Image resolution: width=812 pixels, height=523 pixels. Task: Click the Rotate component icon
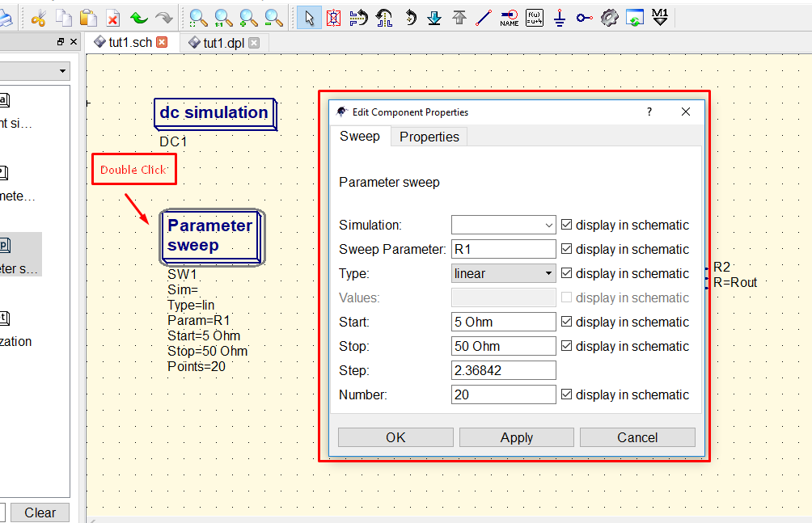410,19
